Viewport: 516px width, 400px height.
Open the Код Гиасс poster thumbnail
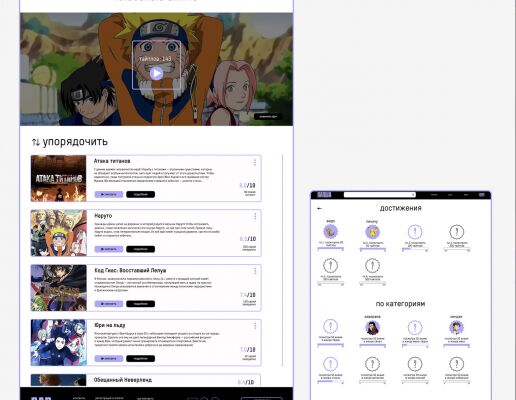pos(58,288)
